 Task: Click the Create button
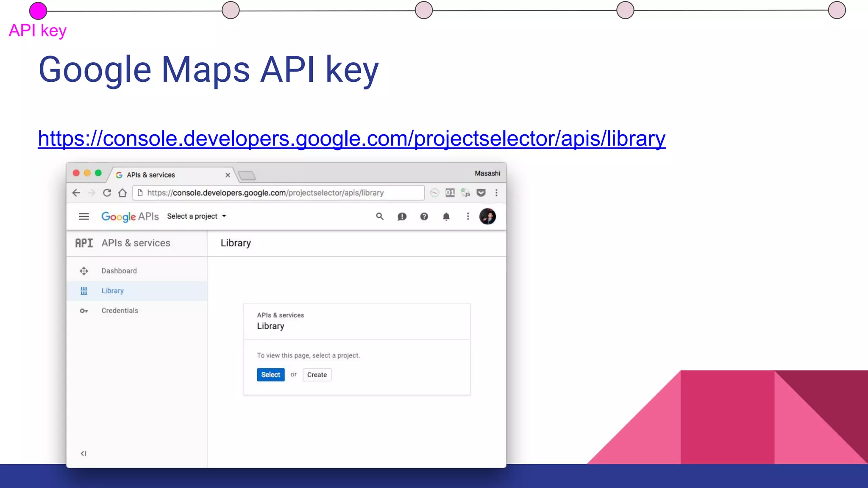coord(317,374)
